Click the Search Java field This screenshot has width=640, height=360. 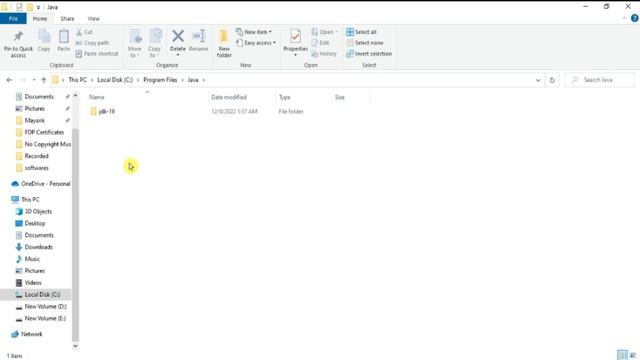(x=600, y=80)
